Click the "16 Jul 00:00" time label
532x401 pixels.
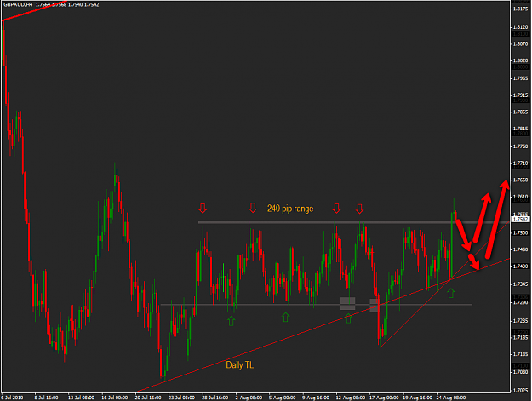(x=115, y=398)
